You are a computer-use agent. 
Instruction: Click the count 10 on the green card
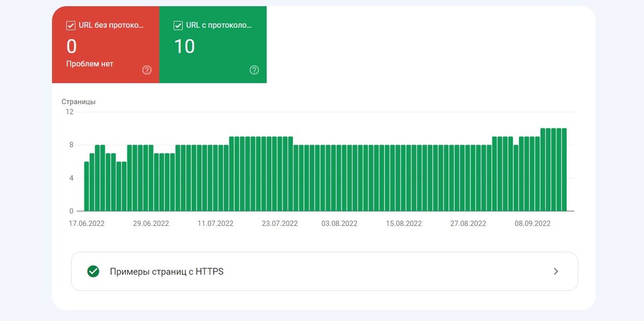(x=186, y=46)
